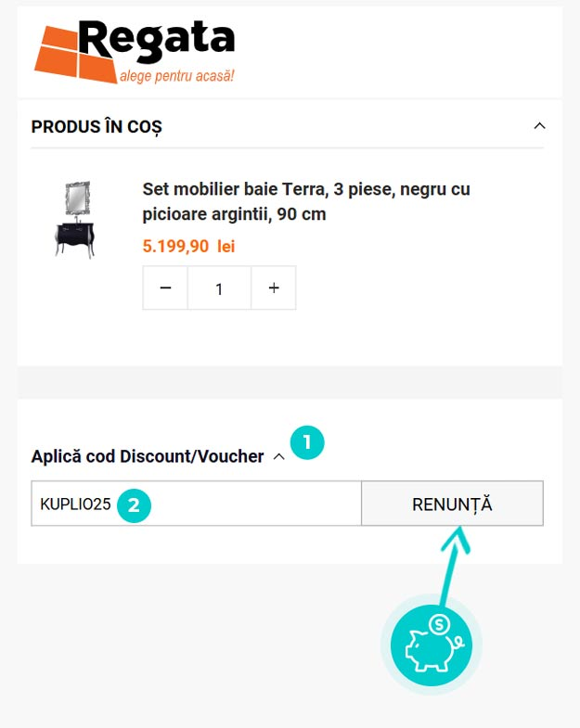Click the teal step 1 badge
Viewport: 580px width, 728px height.
click(307, 442)
